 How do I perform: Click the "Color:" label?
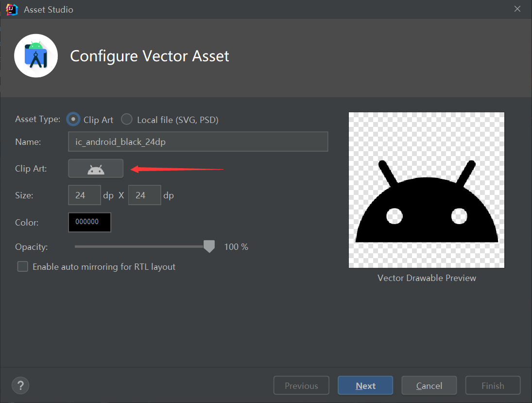tap(27, 222)
